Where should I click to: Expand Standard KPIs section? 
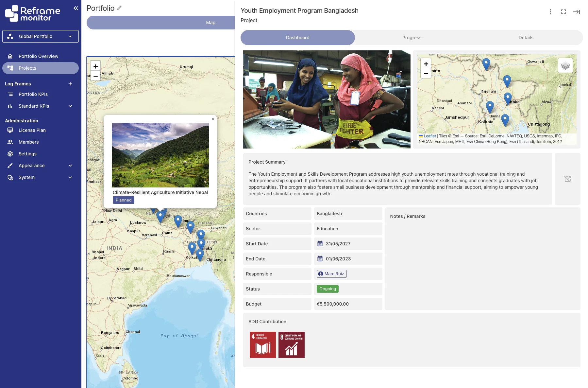pos(70,106)
